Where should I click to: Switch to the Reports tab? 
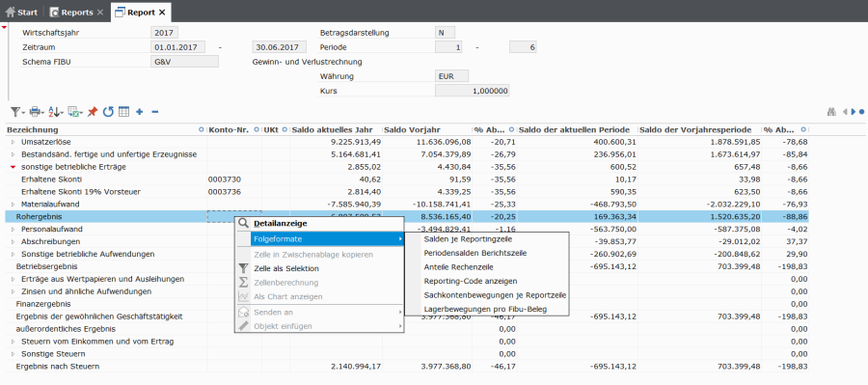pos(76,13)
